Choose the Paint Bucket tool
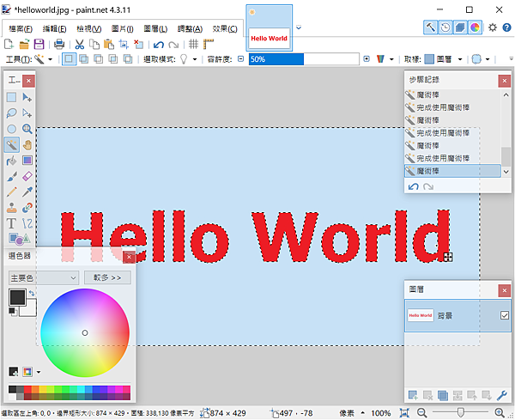 [12, 160]
